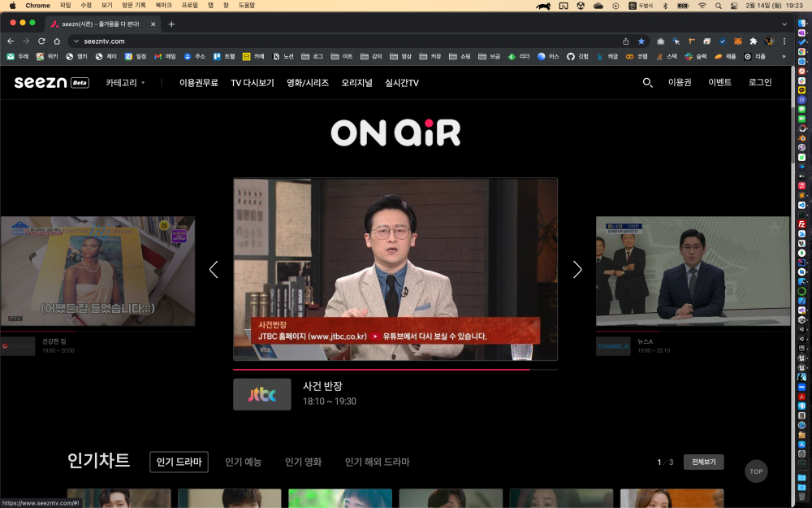
Task: Open the calendar bookmark 일정
Action: pyautogui.click(x=136, y=57)
